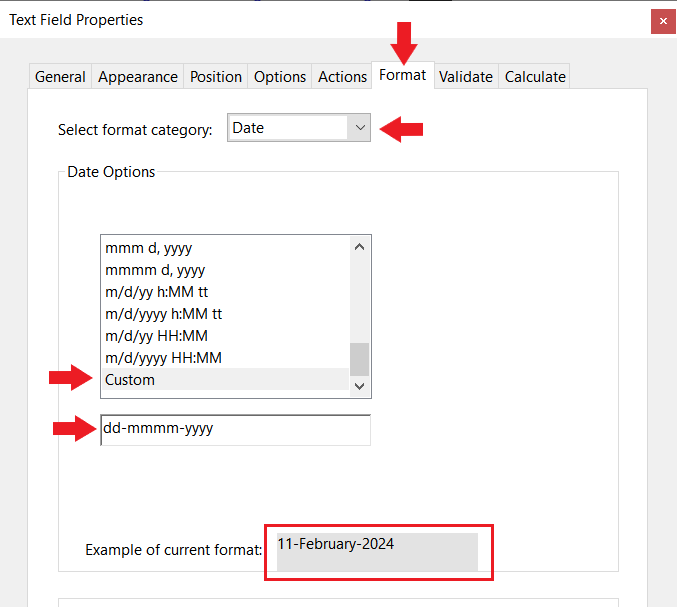Screen dimensions: 677x607
Task: Click the custom date format text field
Action: pyautogui.click(x=235, y=430)
